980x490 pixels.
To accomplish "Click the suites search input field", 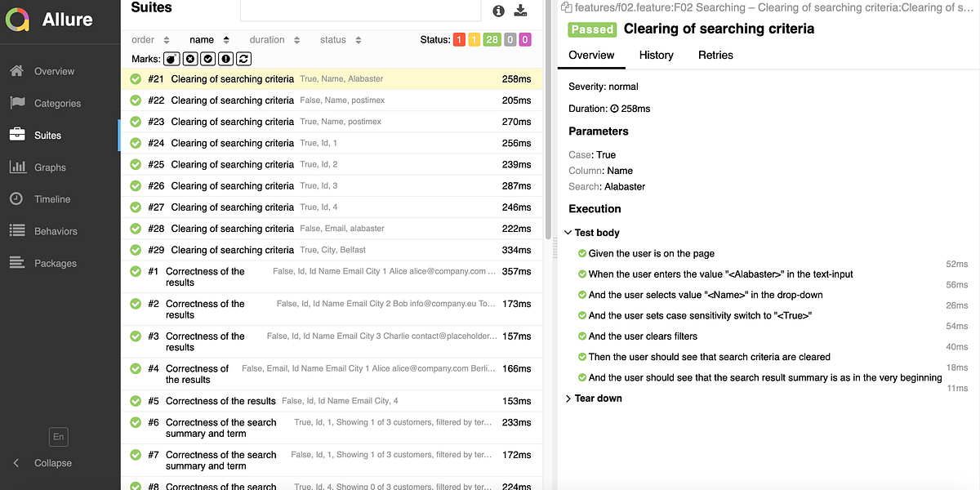I will point(360,10).
